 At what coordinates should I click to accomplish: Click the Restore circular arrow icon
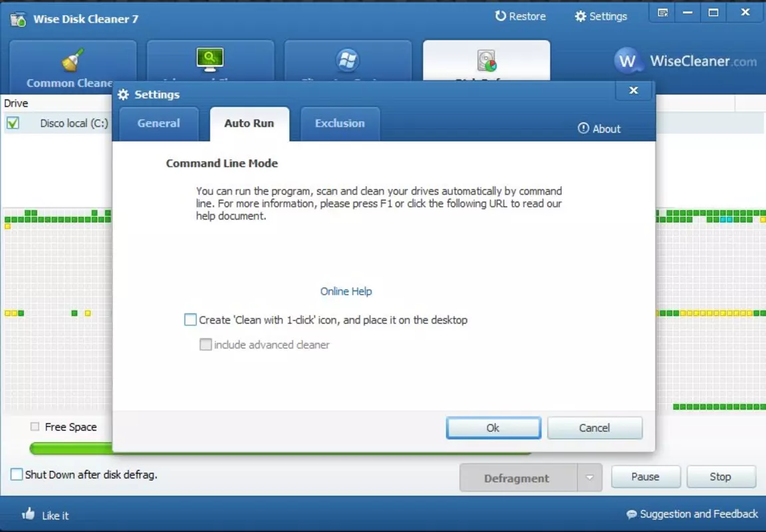(500, 16)
